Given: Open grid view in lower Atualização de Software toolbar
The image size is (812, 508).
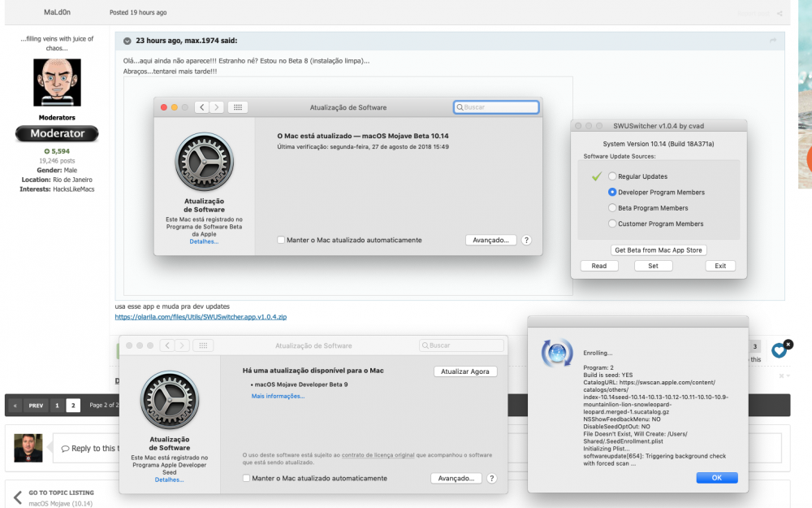Looking at the screenshot, I should tap(203, 345).
